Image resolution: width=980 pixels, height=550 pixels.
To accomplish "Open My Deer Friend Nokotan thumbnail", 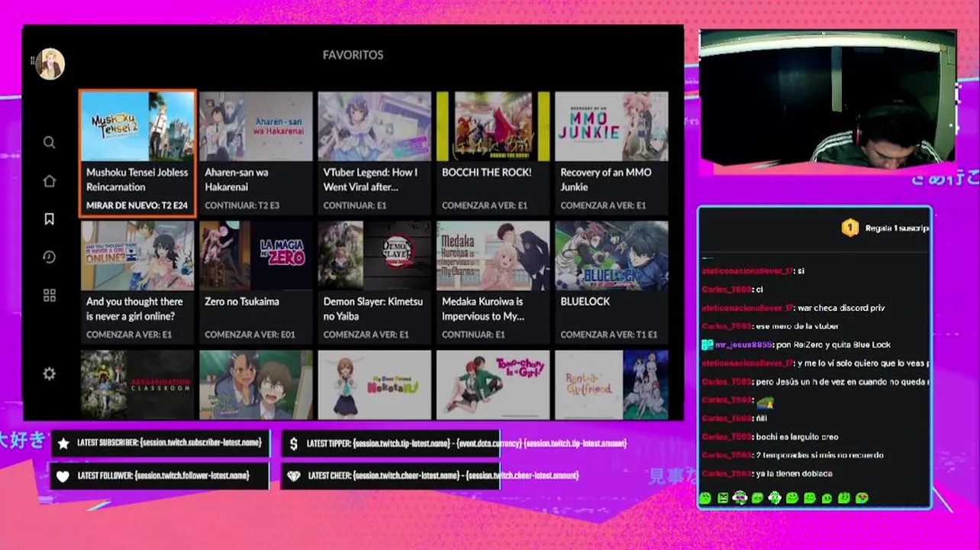I will (374, 385).
